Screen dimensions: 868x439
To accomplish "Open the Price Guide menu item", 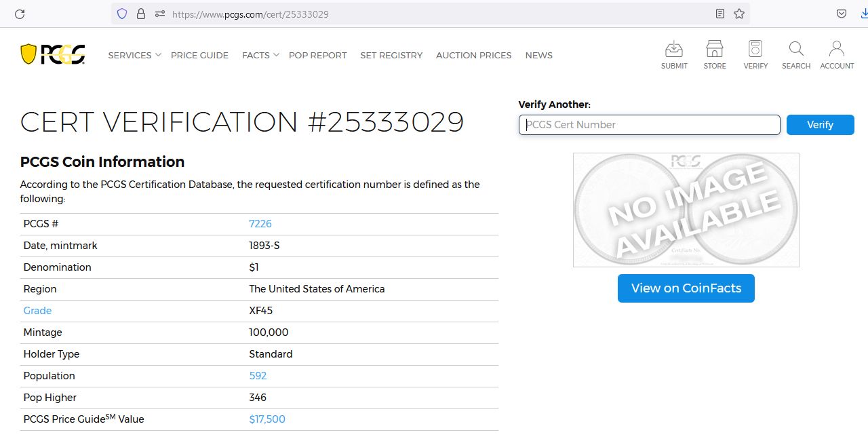I will pos(199,55).
